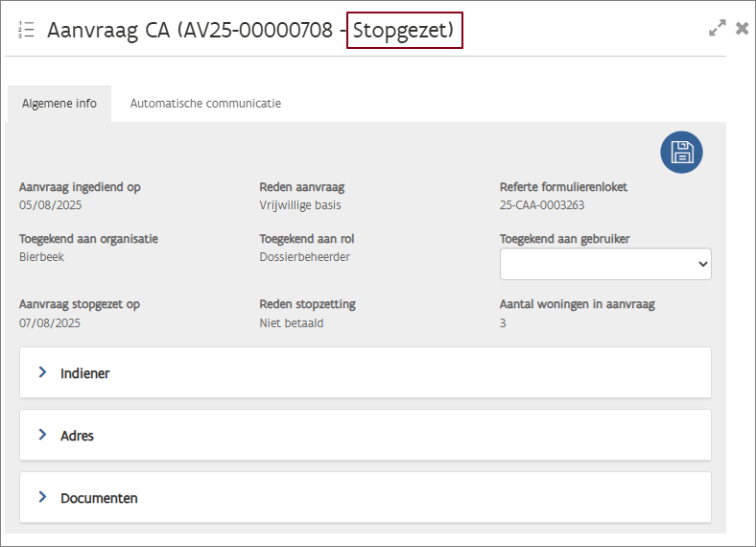Click the Dossierbeheerder role value
756x547 pixels.
[x=304, y=257]
